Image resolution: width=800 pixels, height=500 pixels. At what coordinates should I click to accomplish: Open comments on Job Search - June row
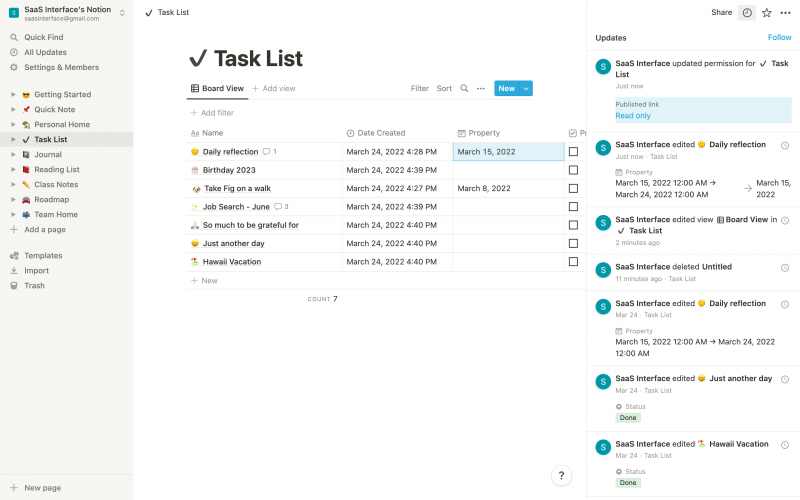pyautogui.click(x=281, y=207)
